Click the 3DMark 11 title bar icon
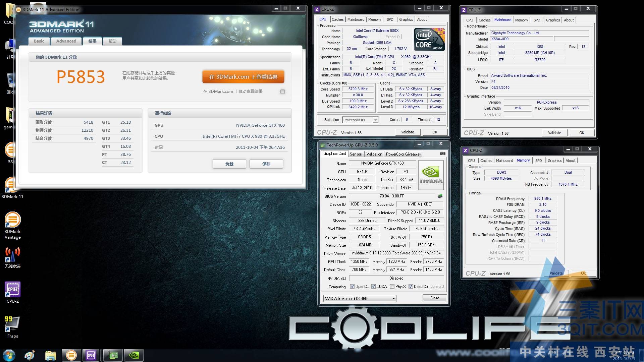Viewport: 644px width, 362px height. [19, 9]
